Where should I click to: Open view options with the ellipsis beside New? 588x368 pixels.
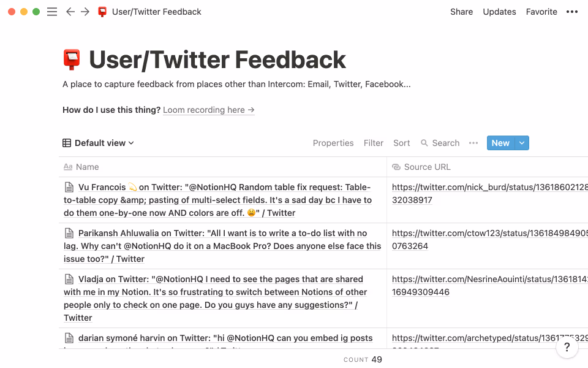[x=473, y=142]
